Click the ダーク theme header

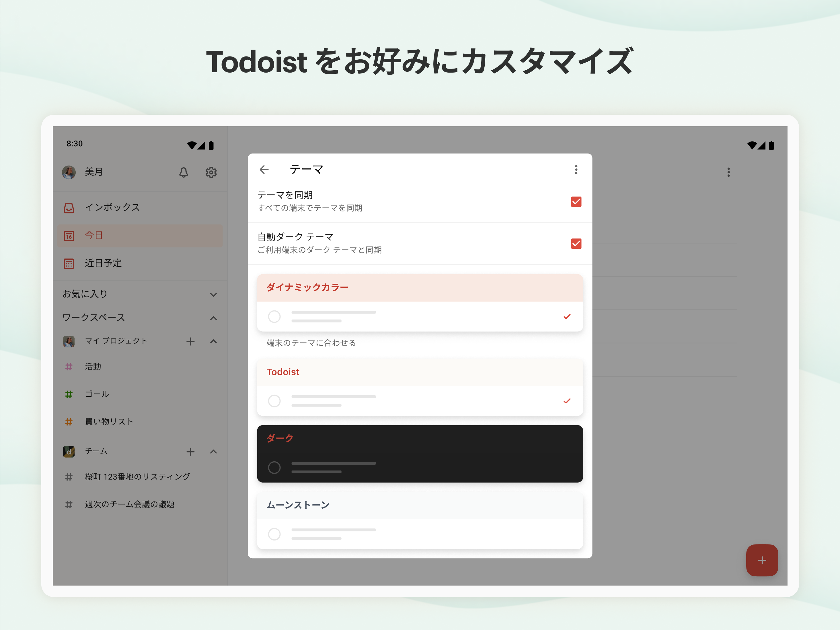[420, 438]
